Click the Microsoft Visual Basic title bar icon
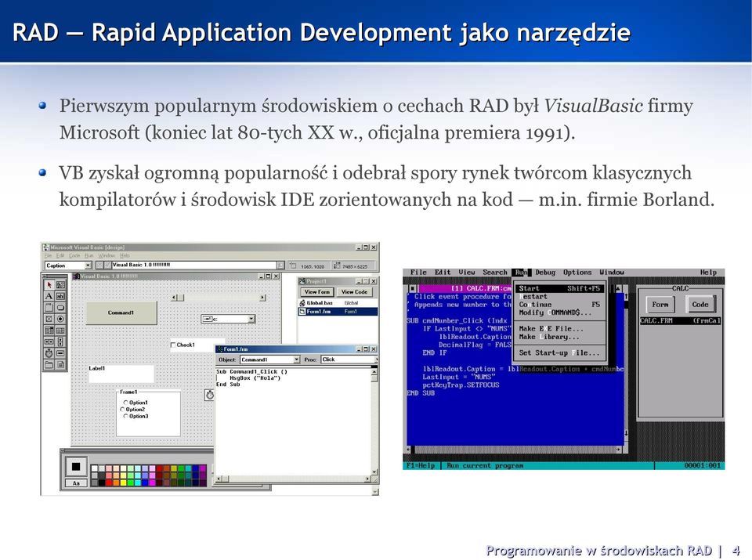Viewport: 752px width, 560px height. click(46, 247)
